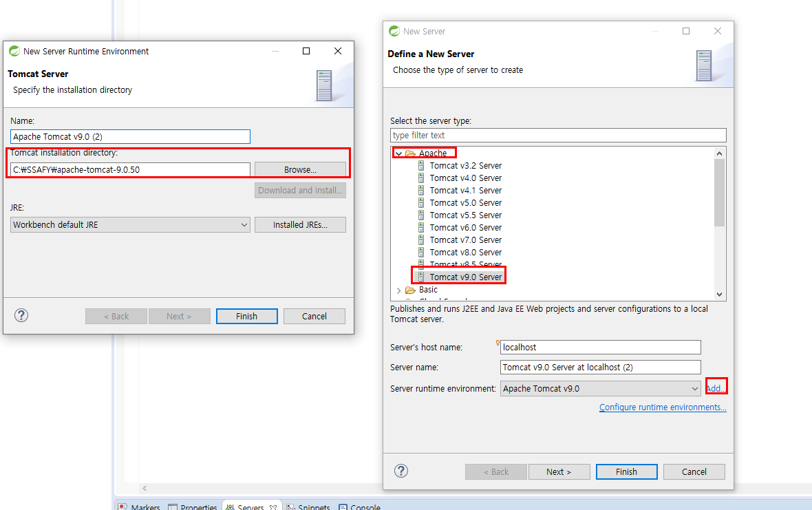Select Tomcat v5.5 Server
812x510 pixels.
[466, 215]
